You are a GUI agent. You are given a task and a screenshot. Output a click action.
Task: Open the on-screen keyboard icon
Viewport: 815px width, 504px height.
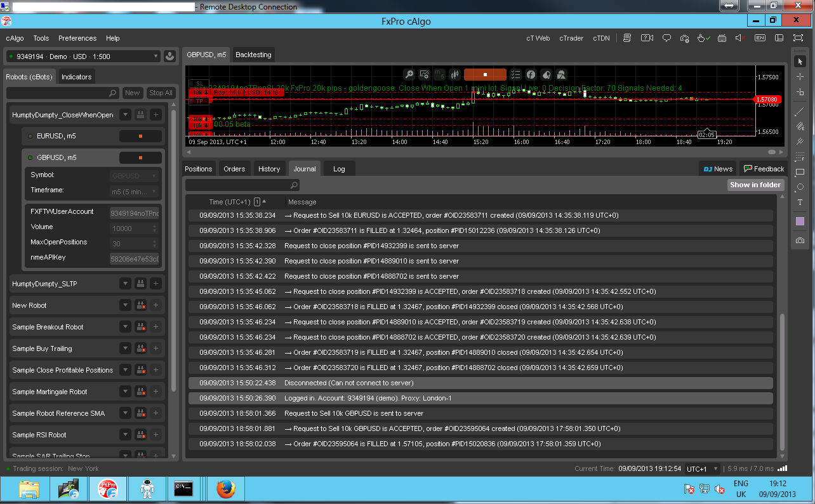click(x=722, y=38)
